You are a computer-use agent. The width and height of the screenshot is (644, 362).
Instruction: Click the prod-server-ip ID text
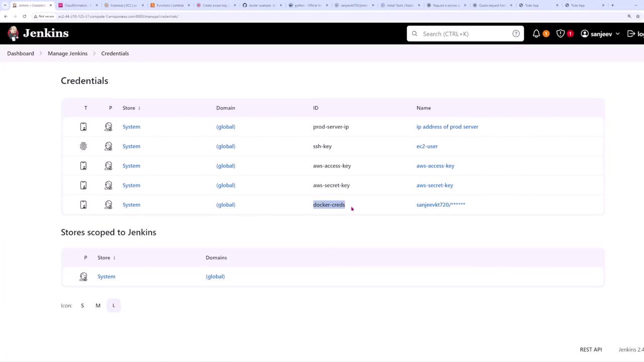(x=331, y=127)
